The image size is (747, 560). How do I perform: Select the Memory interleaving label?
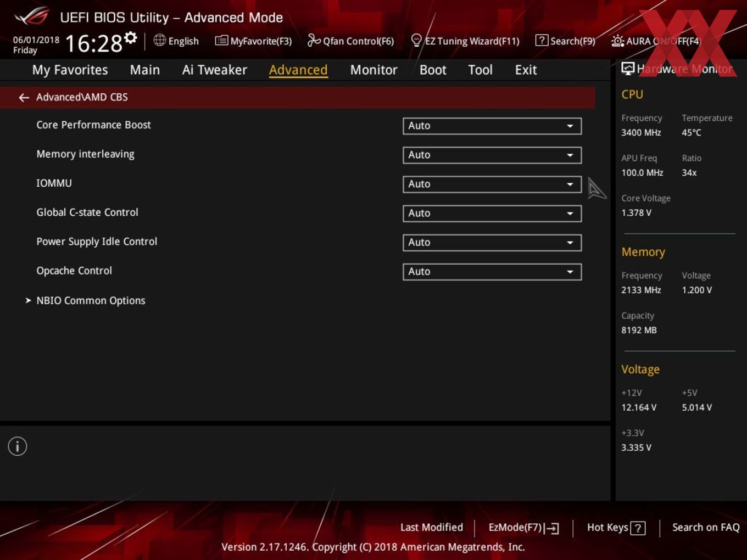pyautogui.click(x=85, y=154)
